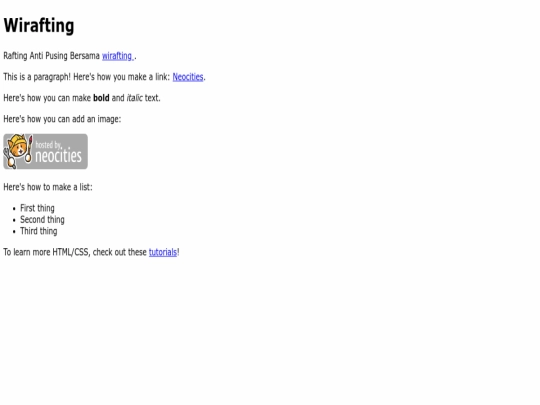
Task: Click the 'neocities' word inside the badge
Action: (59, 156)
